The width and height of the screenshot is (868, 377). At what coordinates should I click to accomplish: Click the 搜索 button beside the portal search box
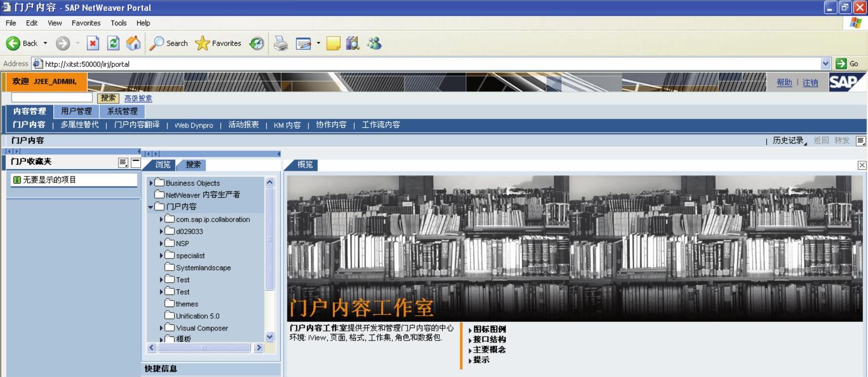click(x=108, y=98)
